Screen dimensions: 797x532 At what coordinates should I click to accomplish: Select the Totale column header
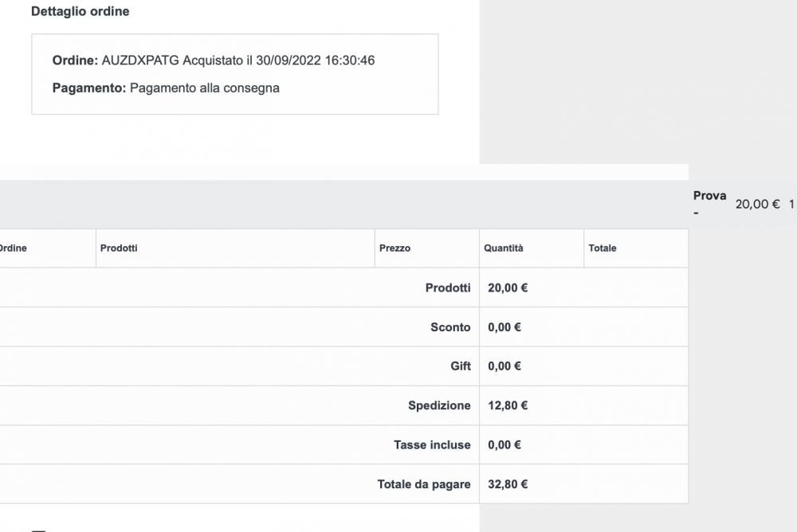[603, 248]
